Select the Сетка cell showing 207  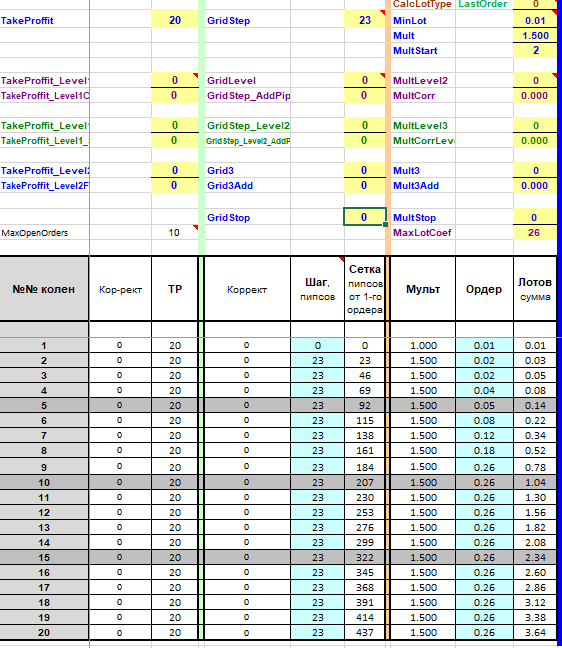tap(365, 482)
